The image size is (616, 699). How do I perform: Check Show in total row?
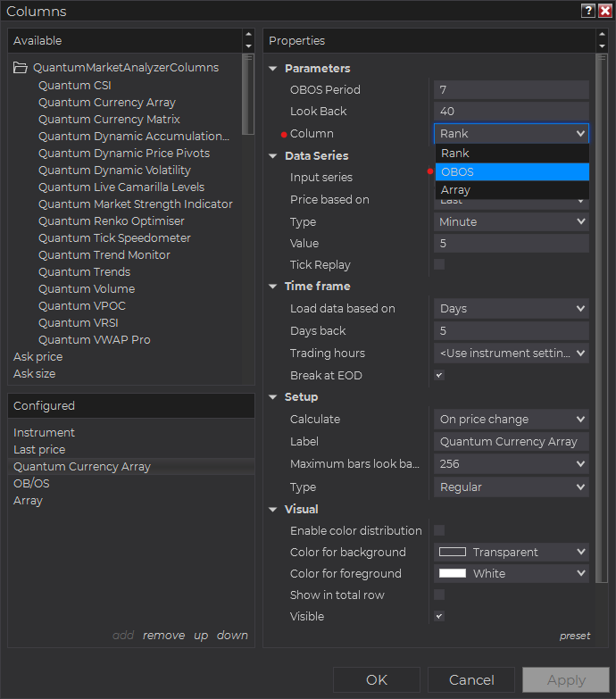tap(439, 595)
